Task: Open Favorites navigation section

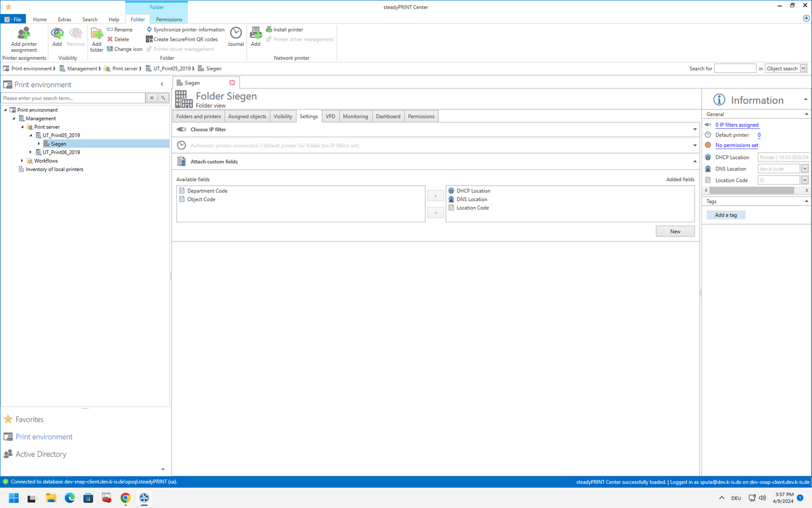Action: tap(29, 419)
